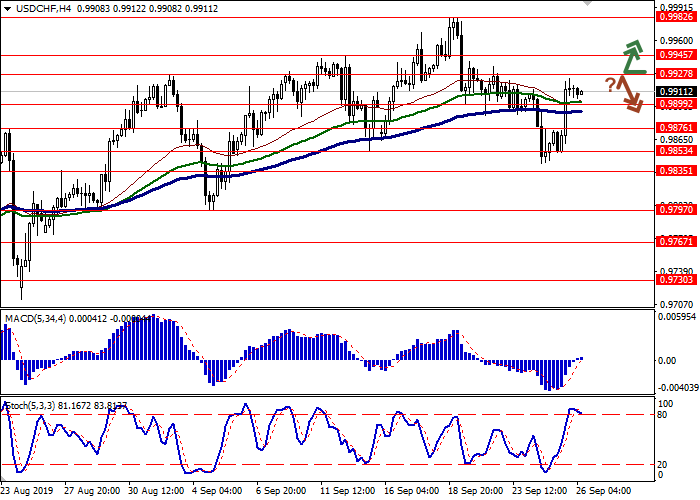Click the black current price tag 0.99112
Screen dimensions: 700x500
675,91
